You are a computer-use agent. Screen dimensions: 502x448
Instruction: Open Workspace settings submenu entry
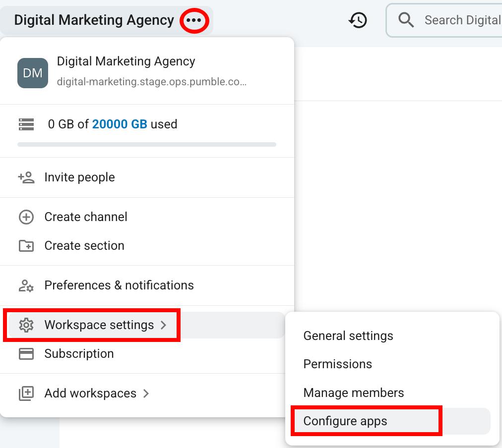[x=147, y=325]
